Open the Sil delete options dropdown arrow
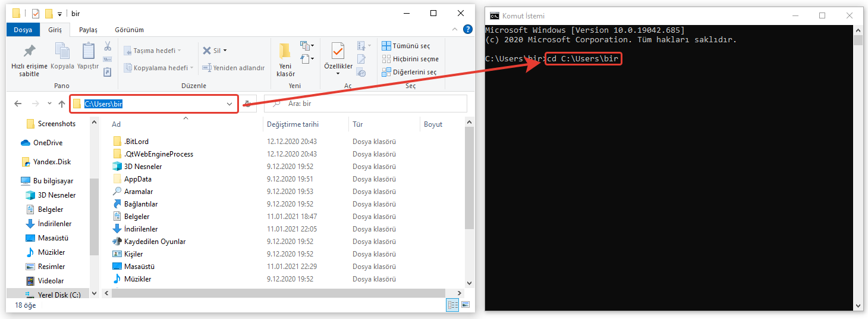This screenshot has width=868, height=319. [225, 51]
